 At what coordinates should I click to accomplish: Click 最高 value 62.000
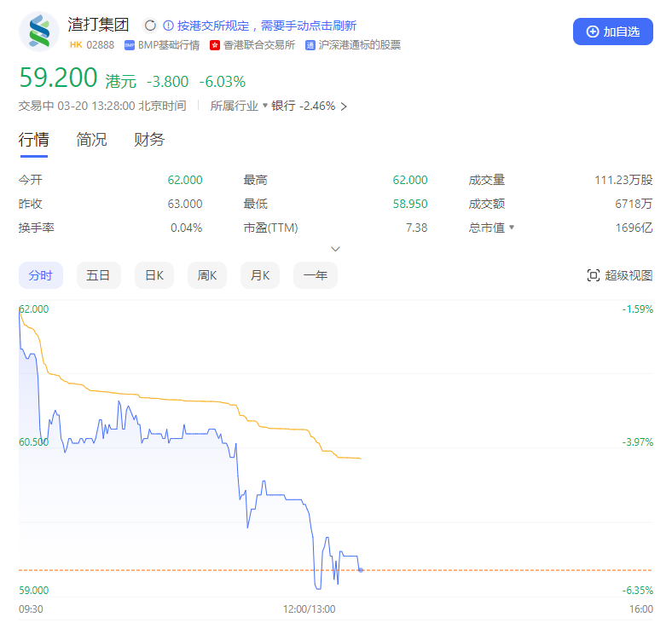click(x=410, y=180)
